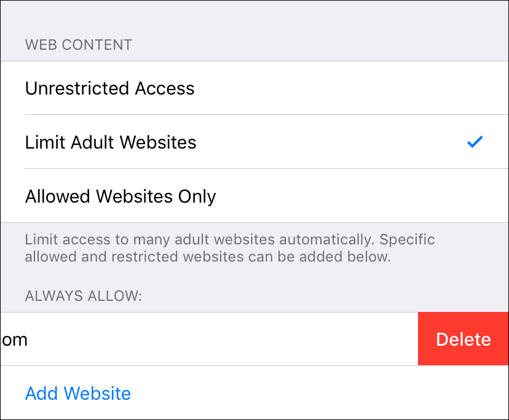Image resolution: width=509 pixels, height=420 pixels.
Task: Click the blue checkmark icon
Action: tap(475, 142)
